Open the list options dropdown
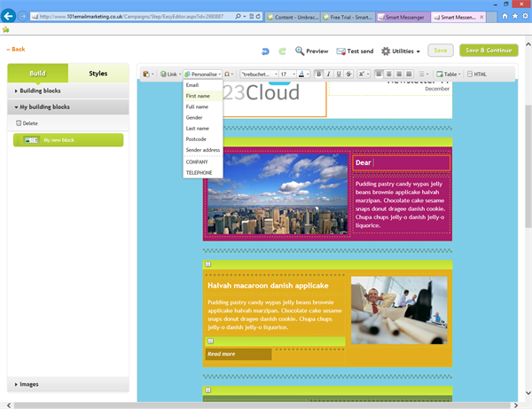The height and width of the screenshot is (409, 532). click(x=424, y=74)
